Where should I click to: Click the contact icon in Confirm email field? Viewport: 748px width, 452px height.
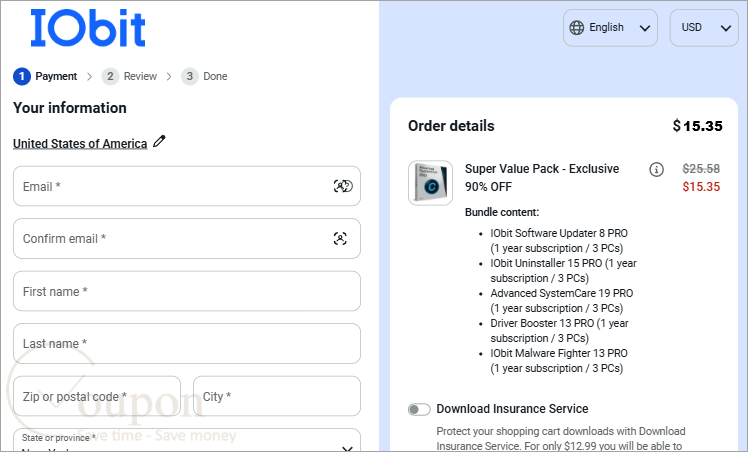coord(340,238)
